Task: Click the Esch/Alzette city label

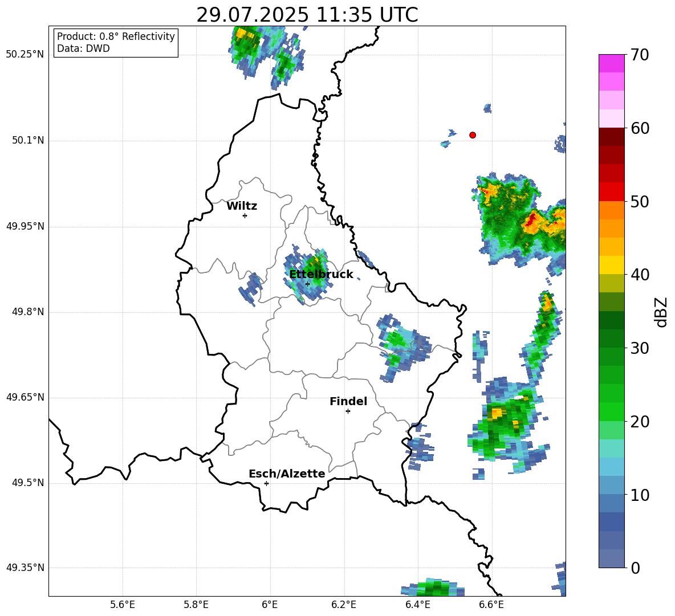Action: [287, 474]
